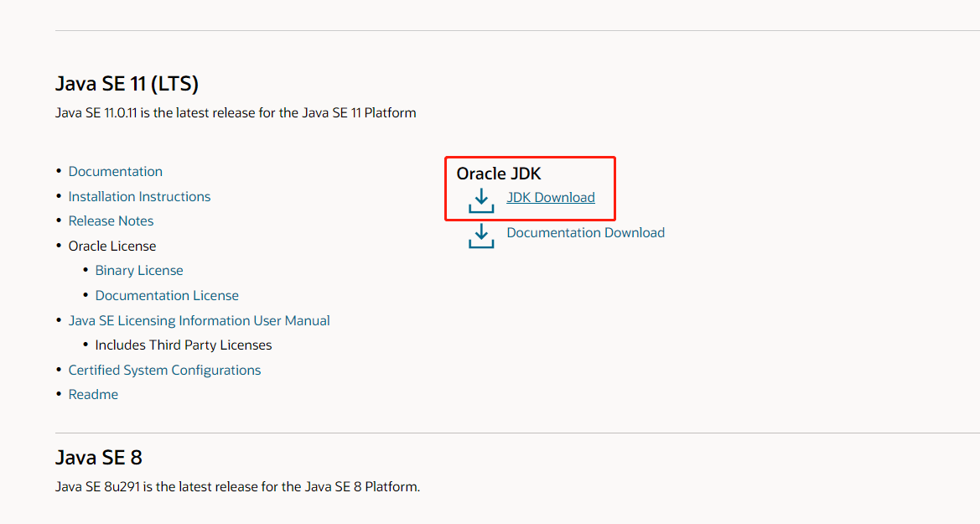Click the Java SE 11 (LTS) heading
Screen dimensions: 980x524
[127, 83]
